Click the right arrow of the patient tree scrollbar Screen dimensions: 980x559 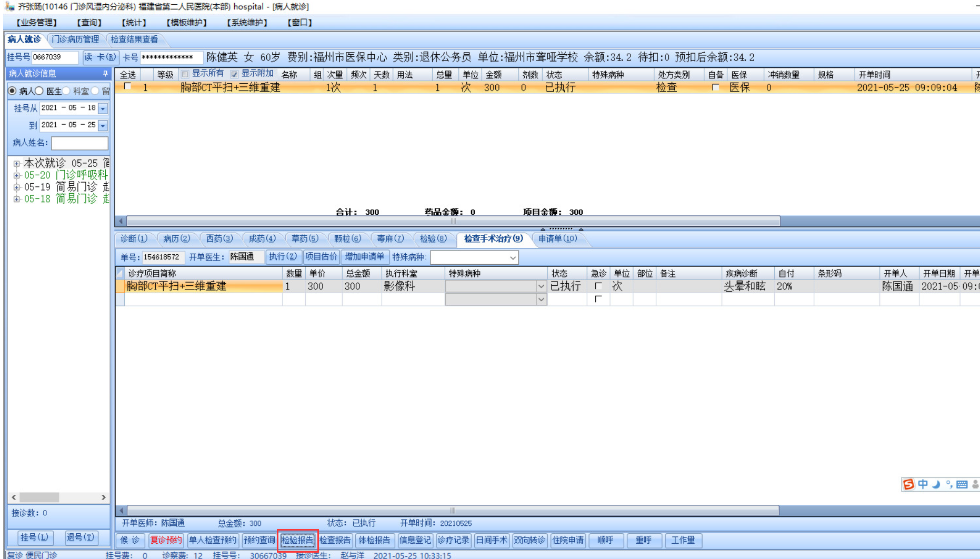[x=104, y=497]
